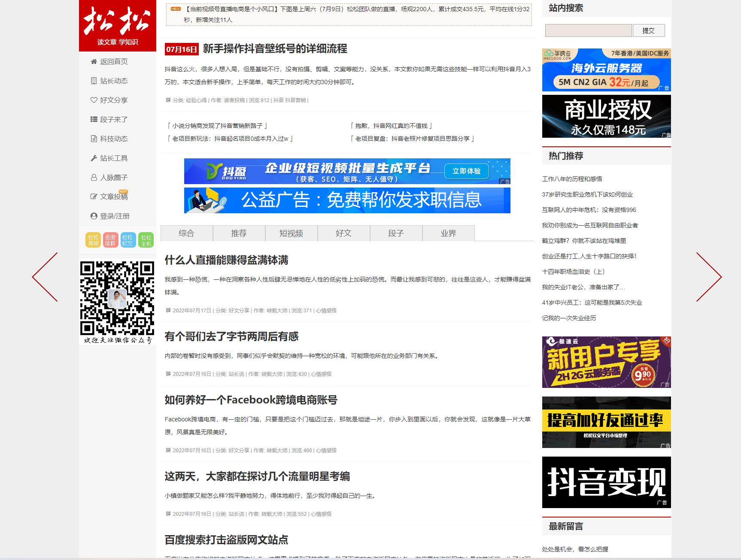Image resolution: width=741 pixels, height=560 pixels.
Task: Open hot pick 41岁中兴员工：这可能是我第5次失业
Action: click(x=592, y=303)
